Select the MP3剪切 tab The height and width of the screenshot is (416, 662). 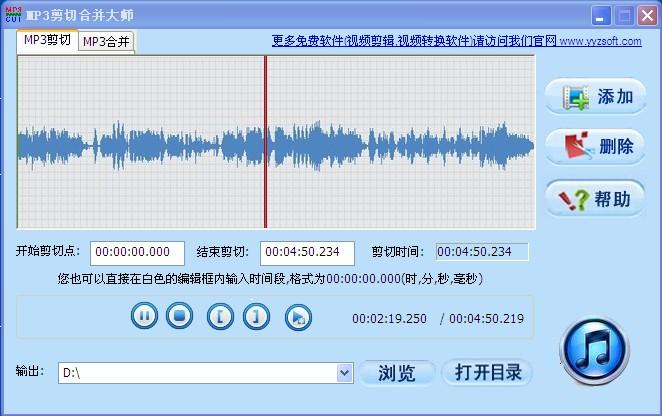pyautogui.click(x=47, y=40)
